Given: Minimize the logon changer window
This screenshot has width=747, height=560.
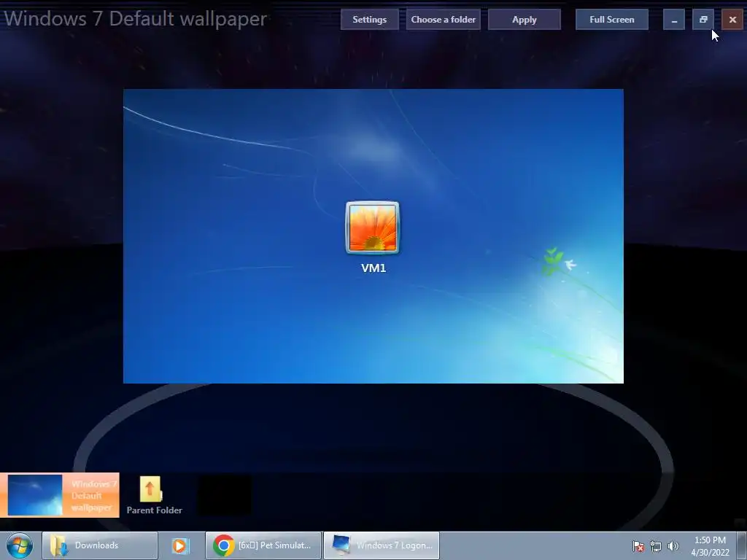Looking at the screenshot, I should 673,20.
